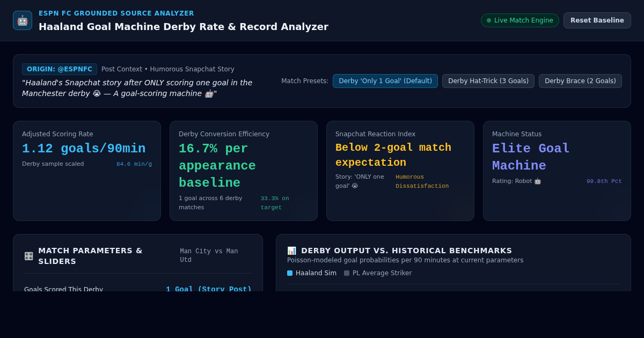Click the Story: 'ONLY one goal' caption
This screenshot has height=338, width=644.
tap(360, 181)
